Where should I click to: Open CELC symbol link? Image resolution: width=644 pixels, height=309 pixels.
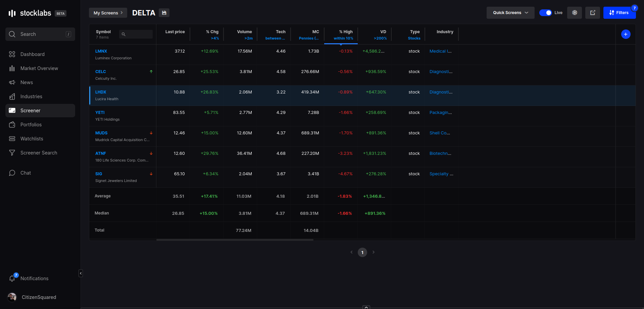click(x=101, y=72)
